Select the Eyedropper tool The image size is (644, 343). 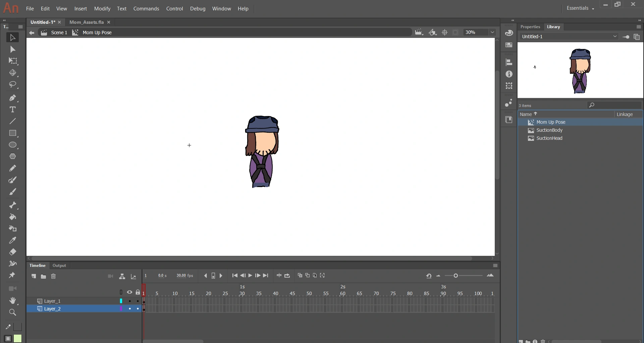click(x=12, y=240)
